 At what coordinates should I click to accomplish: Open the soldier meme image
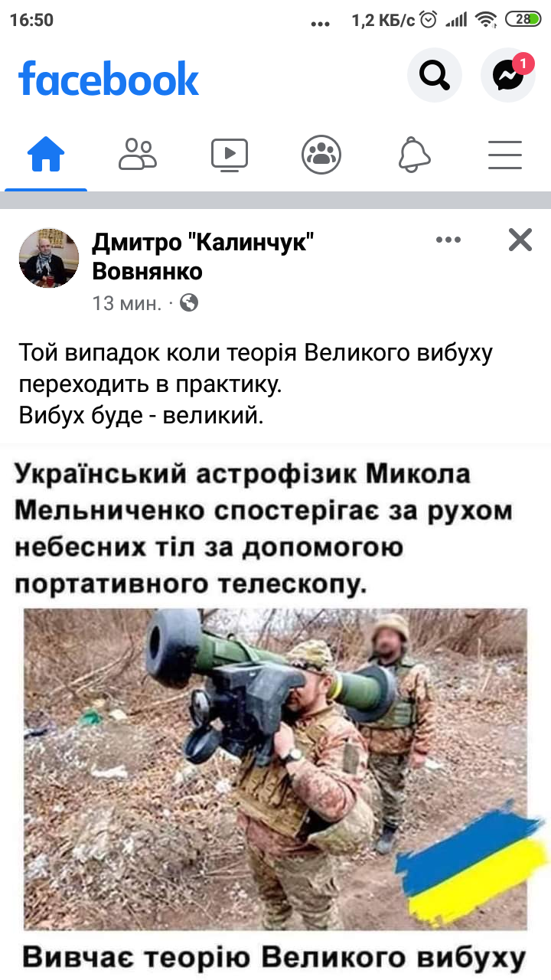coord(275,712)
